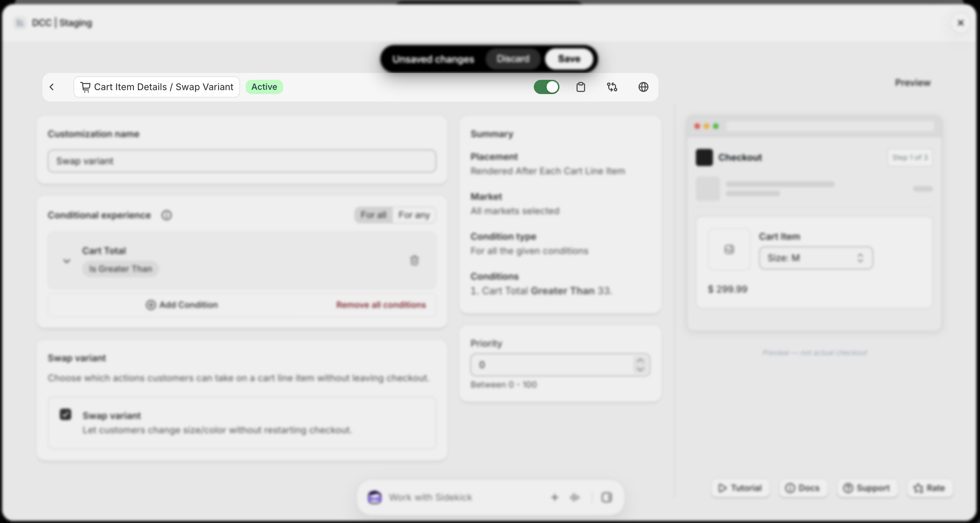Discard the unsaved changes
The height and width of the screenshot is (523, 980).
click(513, 59)
